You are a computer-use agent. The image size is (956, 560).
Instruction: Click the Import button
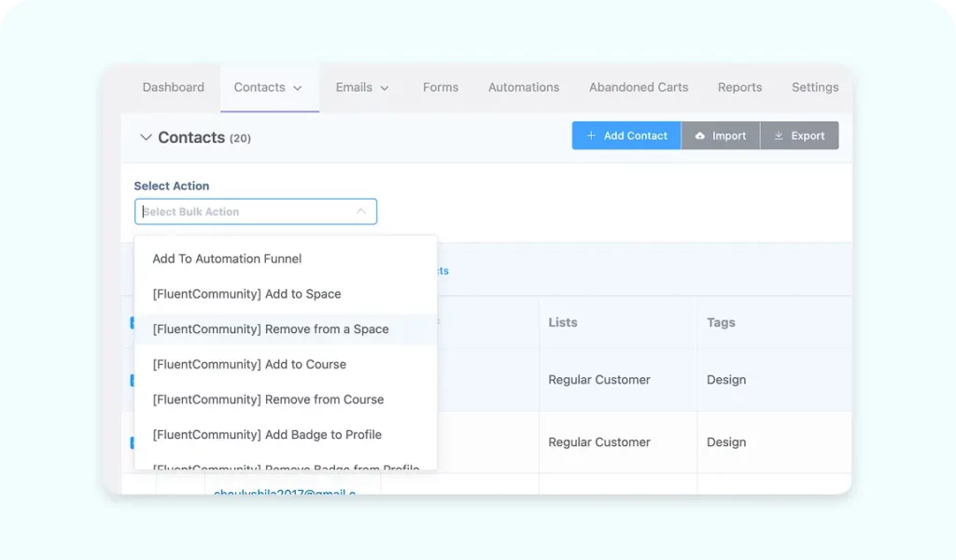pos(721,135)
